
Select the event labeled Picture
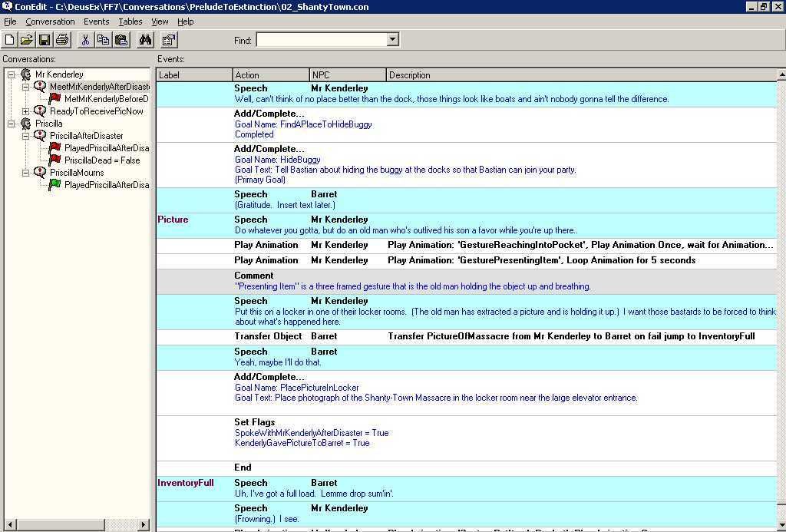coord(467,226)
